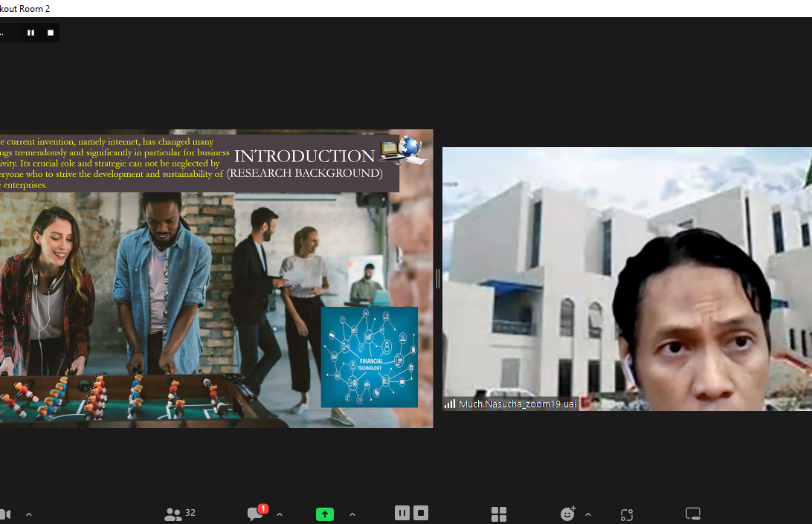Open the Participants panel showing 32

180,514
